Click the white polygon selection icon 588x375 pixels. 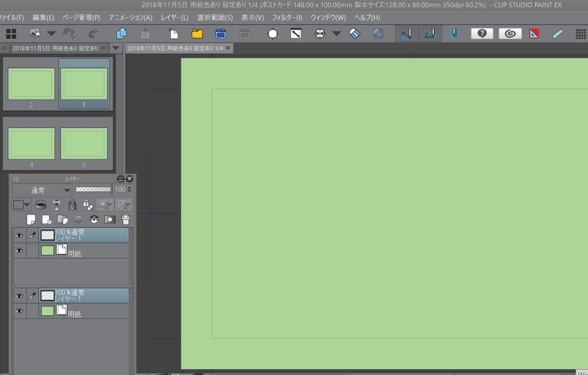coord(273,34)
